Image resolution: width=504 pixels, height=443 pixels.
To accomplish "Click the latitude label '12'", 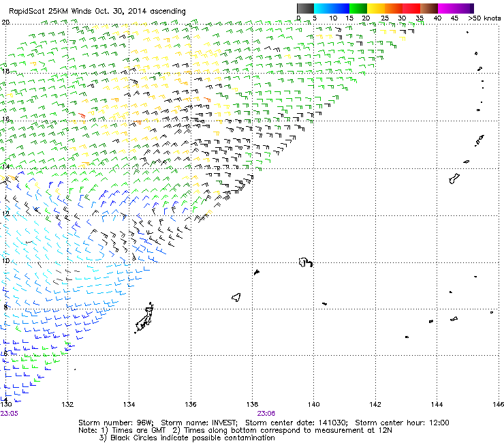I will point(5,214).
